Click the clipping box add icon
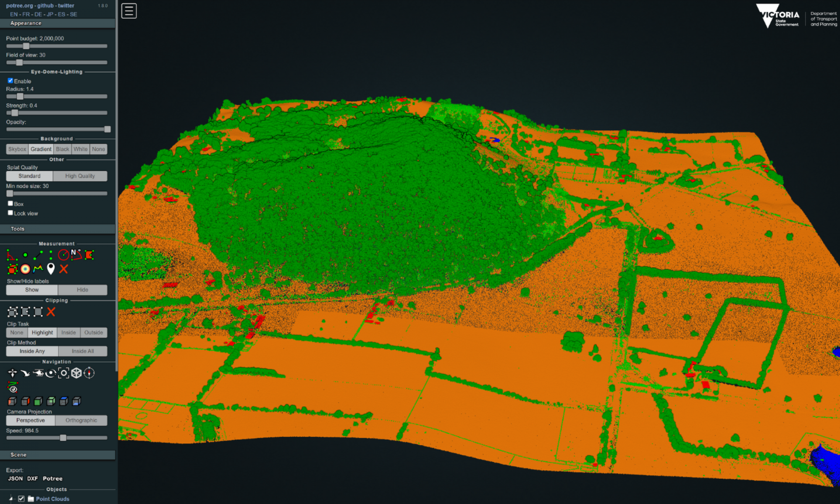Screen dimensions: 840x504 [12, 311]
